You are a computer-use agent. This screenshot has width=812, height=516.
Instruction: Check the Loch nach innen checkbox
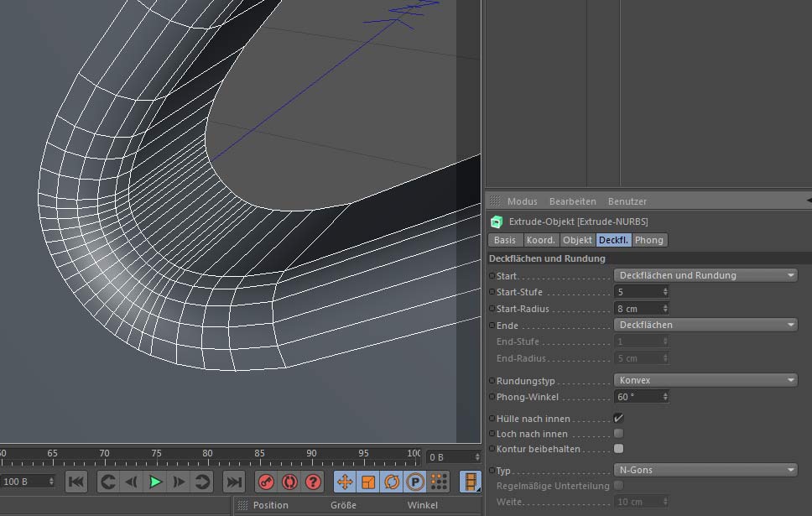point(618,433)
